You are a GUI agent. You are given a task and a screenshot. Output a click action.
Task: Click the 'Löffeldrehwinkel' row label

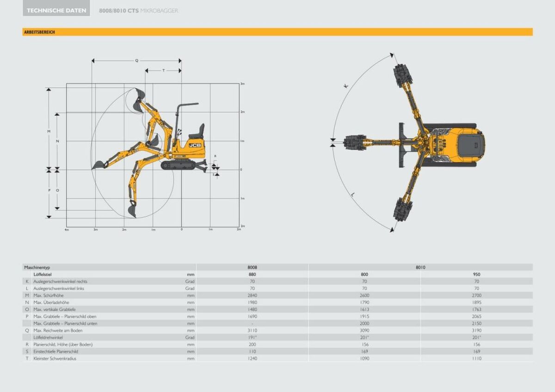click(x=48, y=337)
